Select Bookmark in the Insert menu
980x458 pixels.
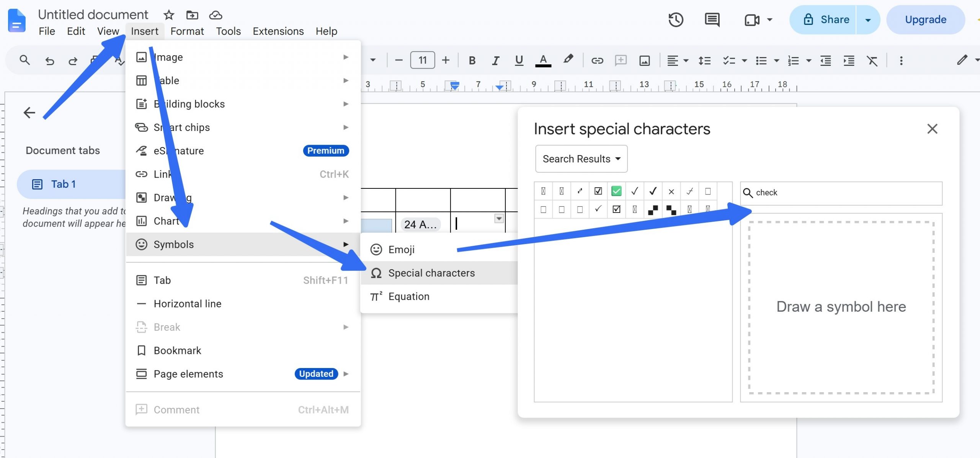pyautogui.click(x=243, y=350)
